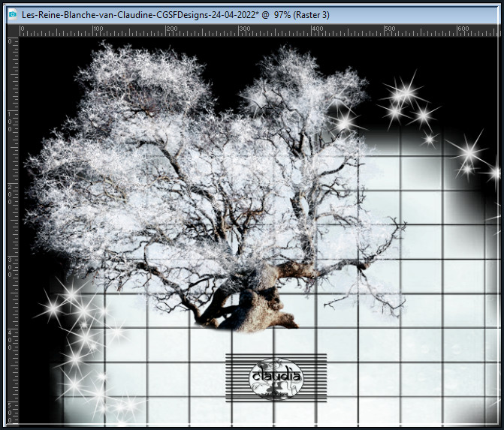Screen dimensions: 504x430
Task: Click the horizontal ruler at the top
Action: 260,31
